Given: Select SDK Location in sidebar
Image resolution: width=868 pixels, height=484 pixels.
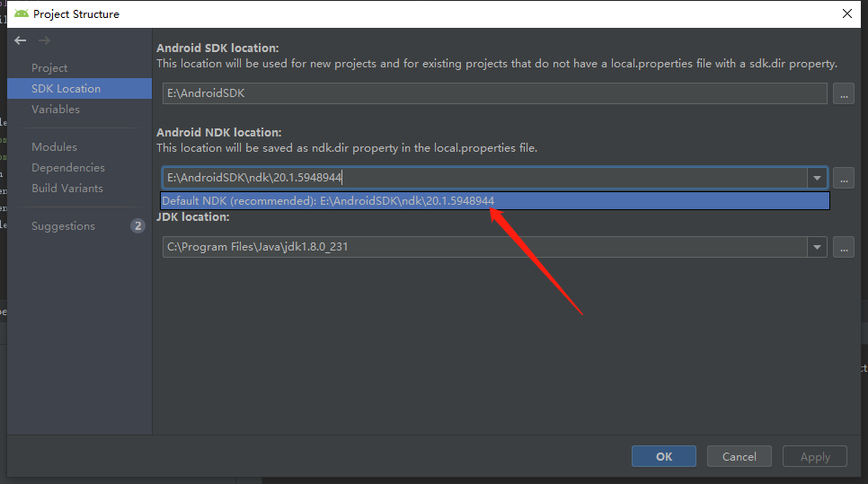Looking at the screenshot, I should [x=80, y=89].
